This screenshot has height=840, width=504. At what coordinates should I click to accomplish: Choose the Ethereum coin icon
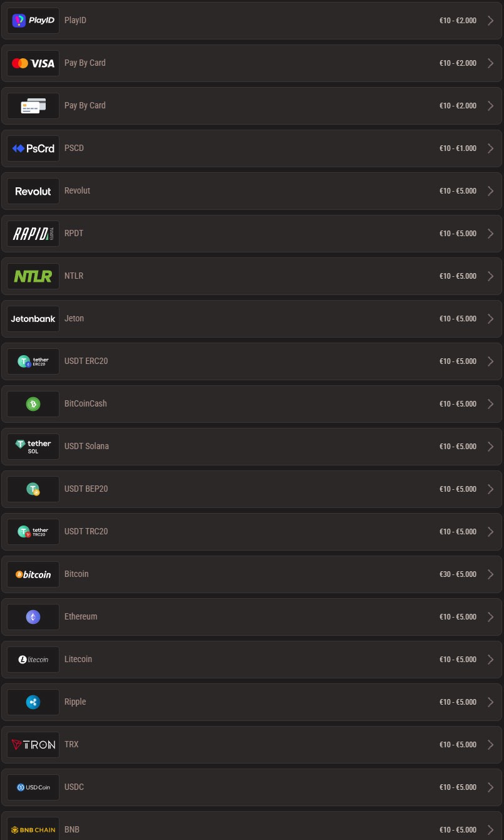pos(33,617)
